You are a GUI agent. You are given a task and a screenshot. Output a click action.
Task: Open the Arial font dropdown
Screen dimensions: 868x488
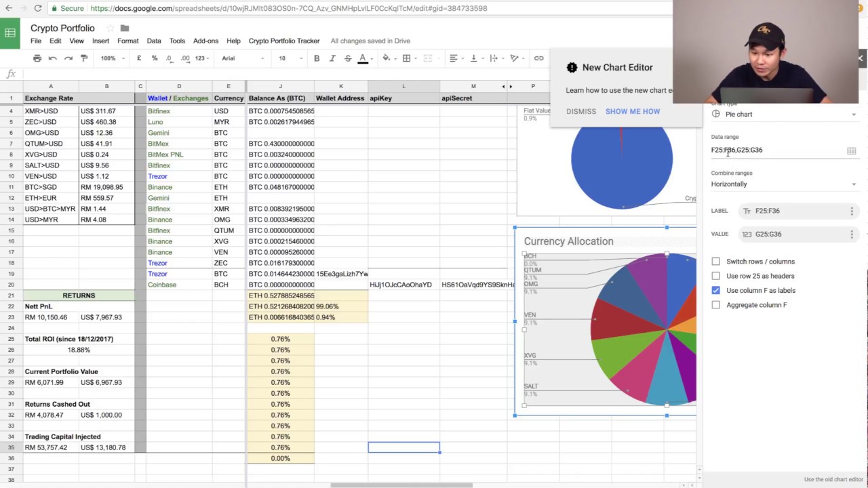tap(243, 58)
